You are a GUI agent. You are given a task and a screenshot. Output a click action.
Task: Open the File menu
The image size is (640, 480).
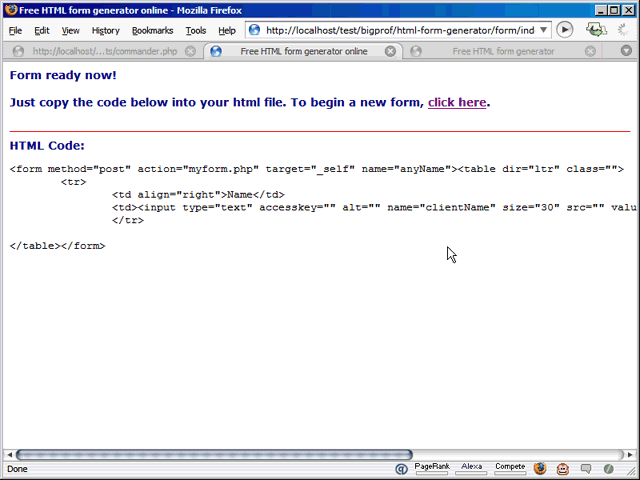15,31
